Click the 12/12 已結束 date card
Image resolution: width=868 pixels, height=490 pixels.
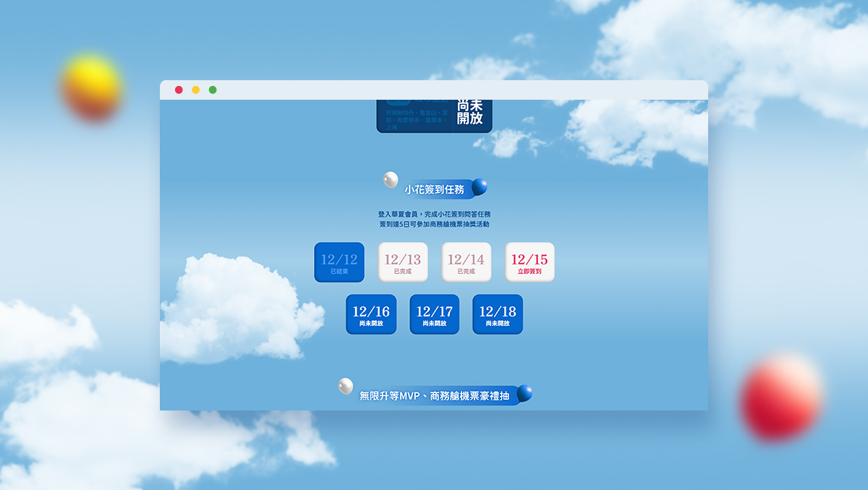(339, 262)
